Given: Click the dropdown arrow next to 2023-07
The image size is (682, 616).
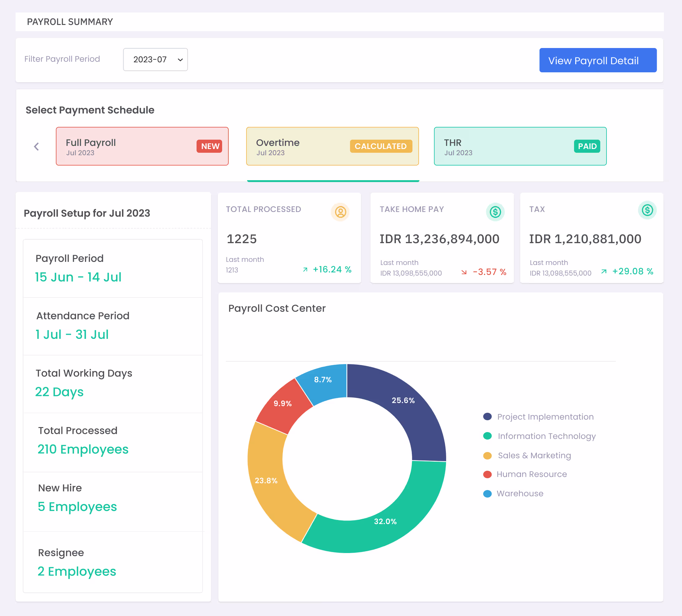Looking at the screenshot, I should tap(180, 60).
